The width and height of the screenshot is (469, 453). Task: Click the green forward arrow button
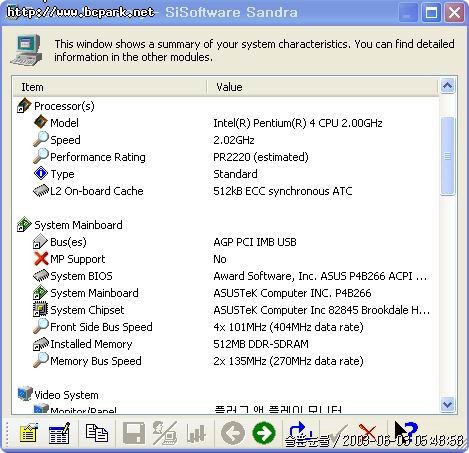[x=264, y=433]
